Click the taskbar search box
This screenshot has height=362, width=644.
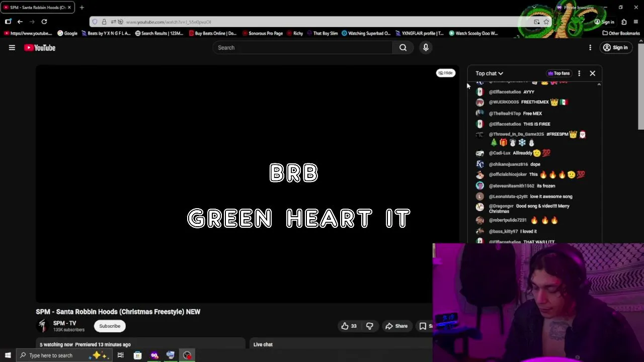pyautogui.click(x=64, y=355)
